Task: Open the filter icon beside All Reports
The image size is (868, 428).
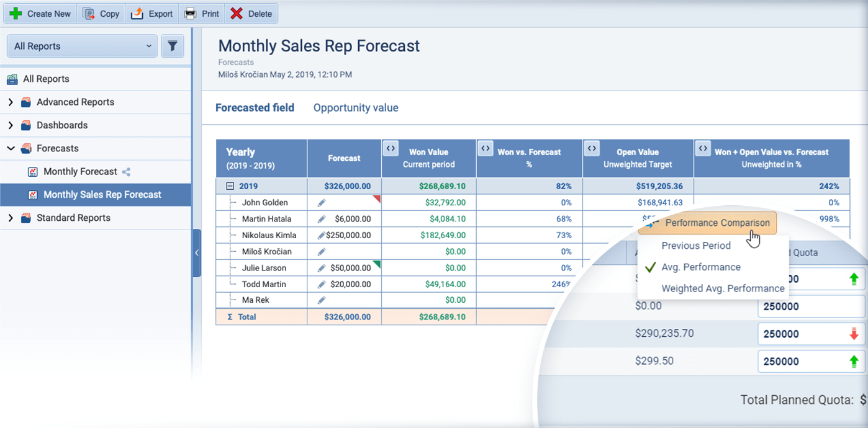Action: pos(172,46)
